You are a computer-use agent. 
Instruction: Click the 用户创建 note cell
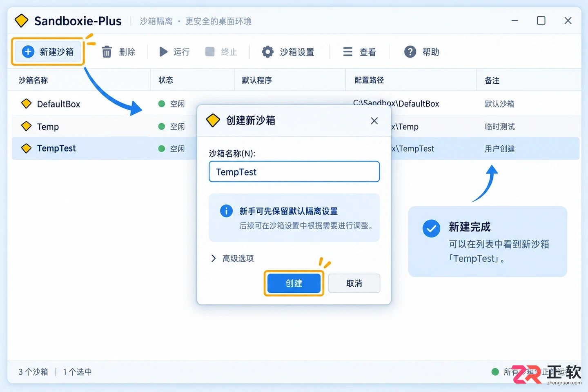[500, 149]
